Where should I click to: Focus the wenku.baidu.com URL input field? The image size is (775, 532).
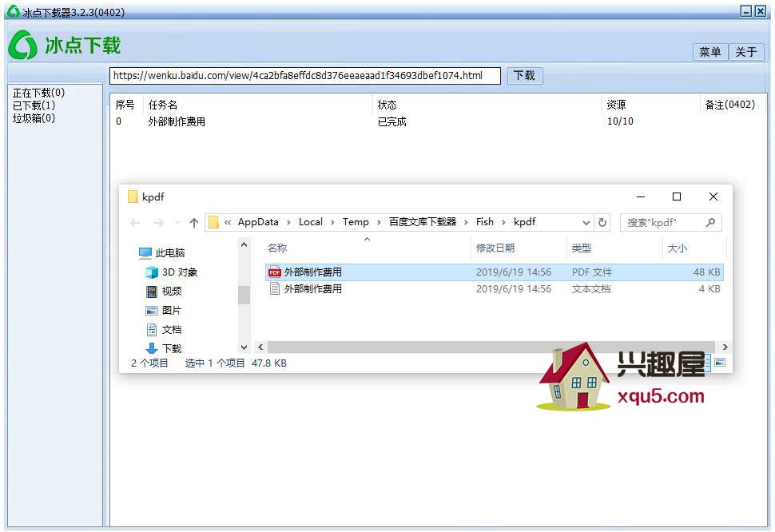[305, 76]
